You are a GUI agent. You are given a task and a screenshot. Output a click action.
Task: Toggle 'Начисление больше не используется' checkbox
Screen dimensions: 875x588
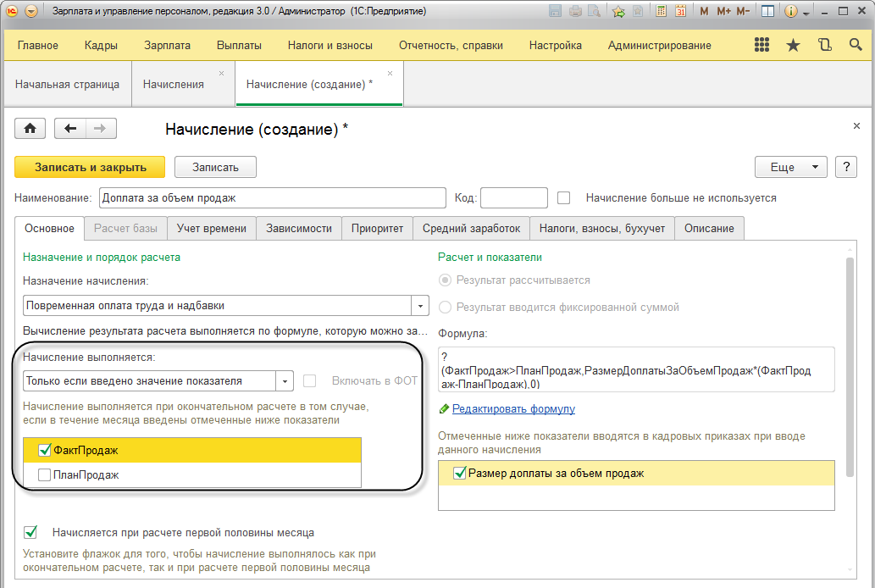(564, 198)
